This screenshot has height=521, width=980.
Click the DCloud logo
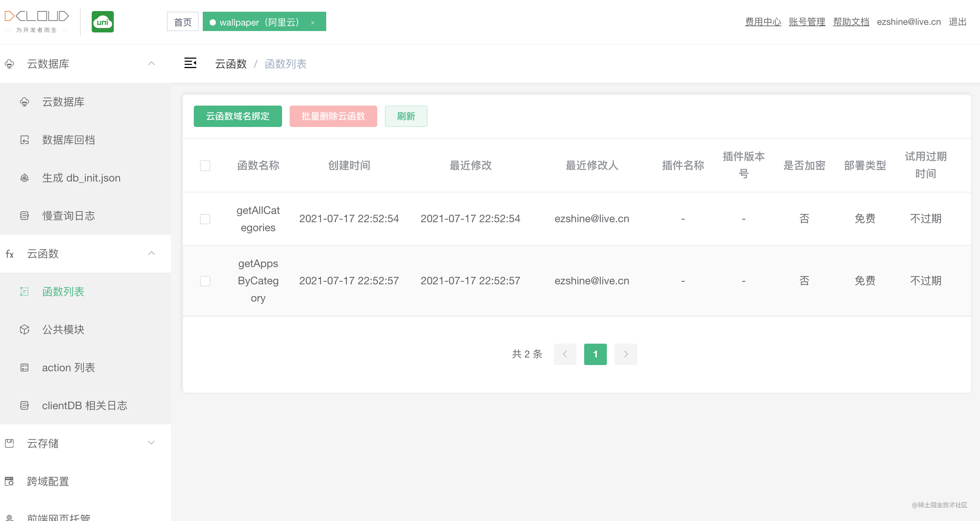pos(37,22)
